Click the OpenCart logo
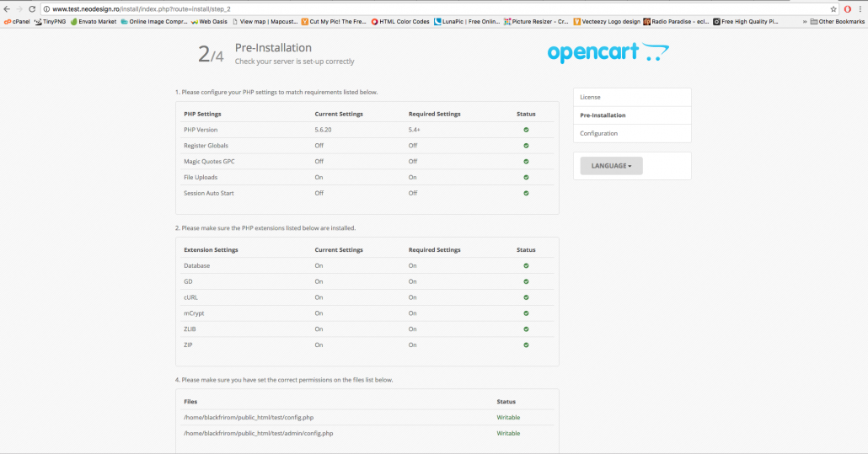 608,53
